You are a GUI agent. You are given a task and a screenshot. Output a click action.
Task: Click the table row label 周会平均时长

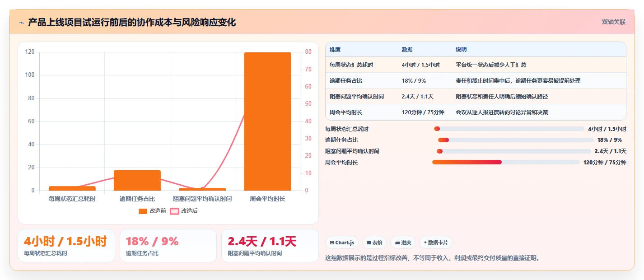pyautogui.click(x=346, y=112)
